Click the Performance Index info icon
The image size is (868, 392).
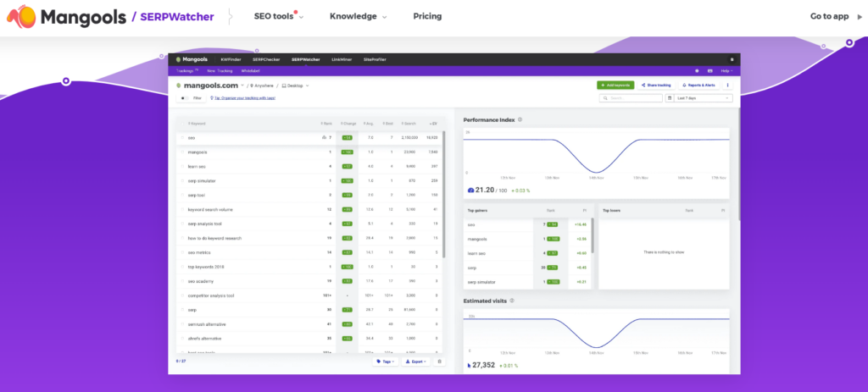coord(520,120)
